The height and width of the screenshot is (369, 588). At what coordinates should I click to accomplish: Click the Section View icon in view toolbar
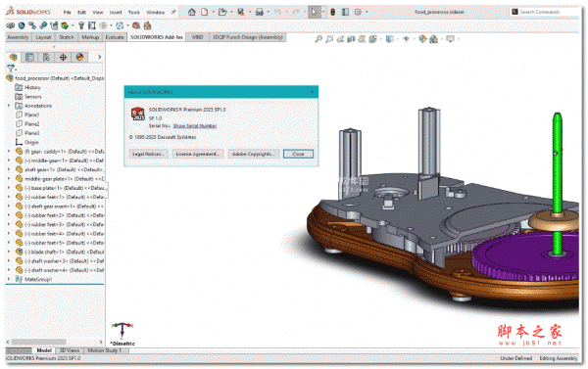pyautogui.click(x=351, y=38)
